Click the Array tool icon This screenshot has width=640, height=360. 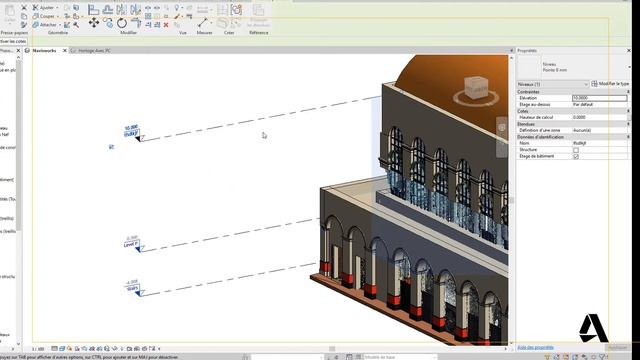148,16
